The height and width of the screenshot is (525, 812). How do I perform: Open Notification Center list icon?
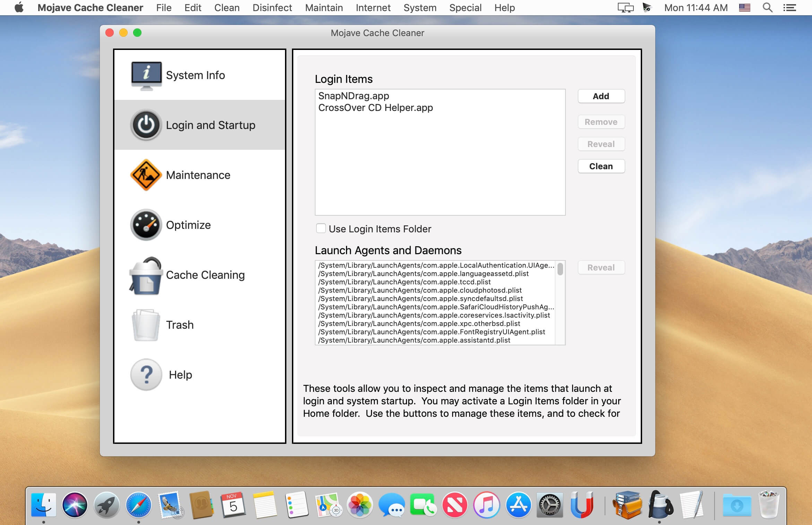click(x=789, y=8)
